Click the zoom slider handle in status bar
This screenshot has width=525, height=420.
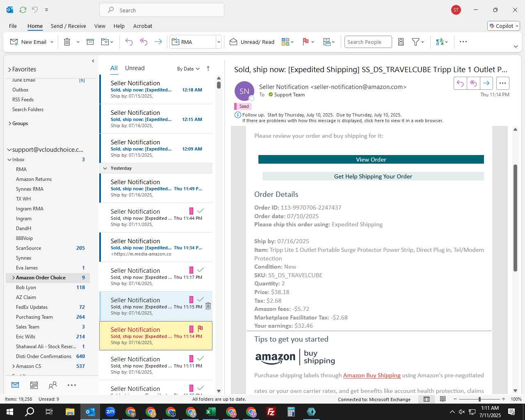pyautogui.click(x=479, y=399)
